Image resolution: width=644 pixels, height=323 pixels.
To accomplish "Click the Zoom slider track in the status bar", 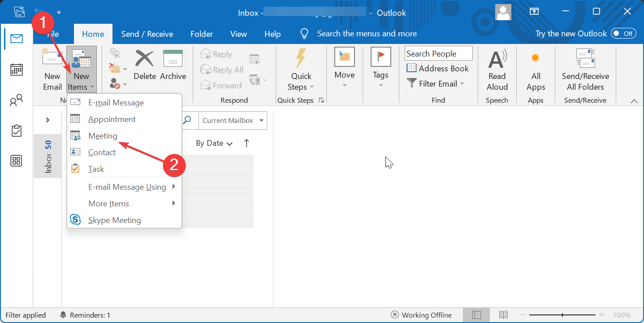I will click(x=562, y=315).
